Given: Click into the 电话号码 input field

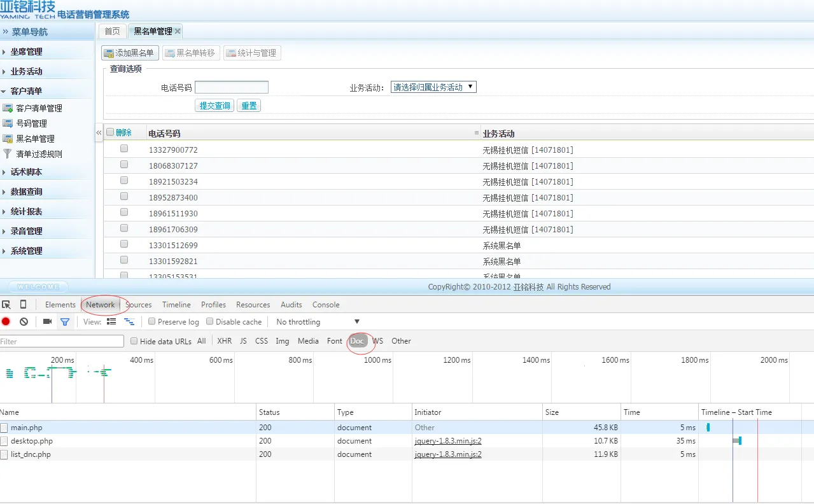Looking at the screenshot, I should (232, 87).
